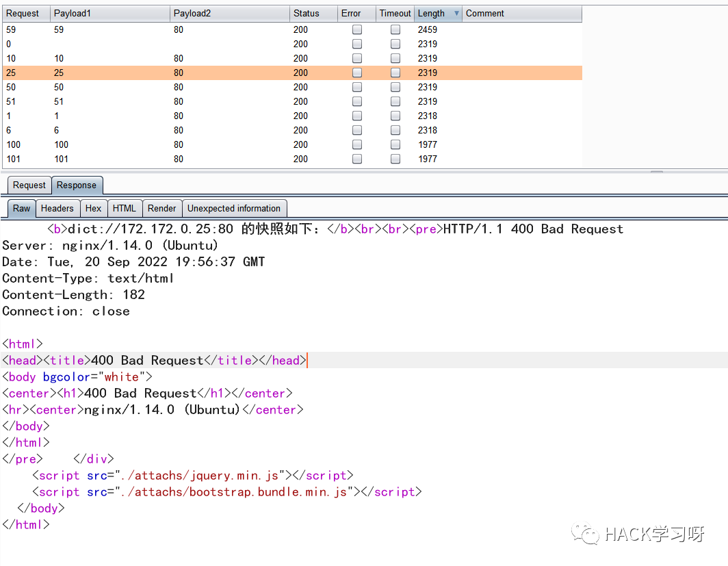Click the jquery.min.js script line

click(193, 476)
